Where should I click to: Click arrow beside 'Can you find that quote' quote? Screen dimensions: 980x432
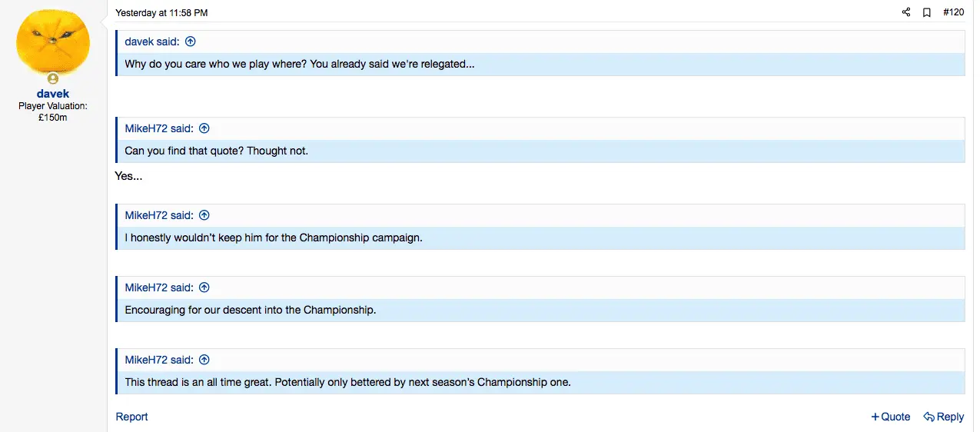[204, 129]
